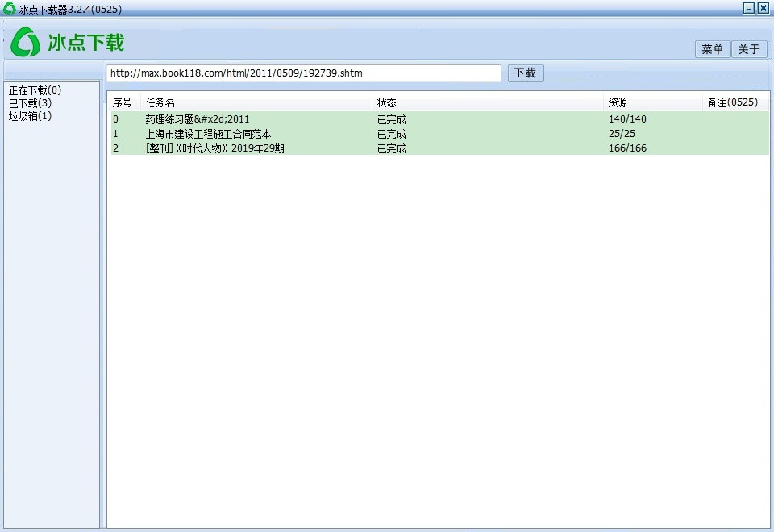Click resource value 25/25
Screen dimensions: 774x532
[x=622, y=134]
